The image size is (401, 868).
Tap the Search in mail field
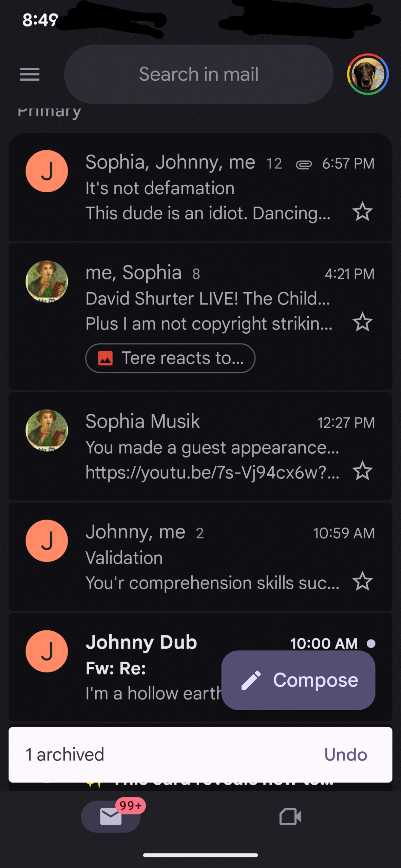198,74
